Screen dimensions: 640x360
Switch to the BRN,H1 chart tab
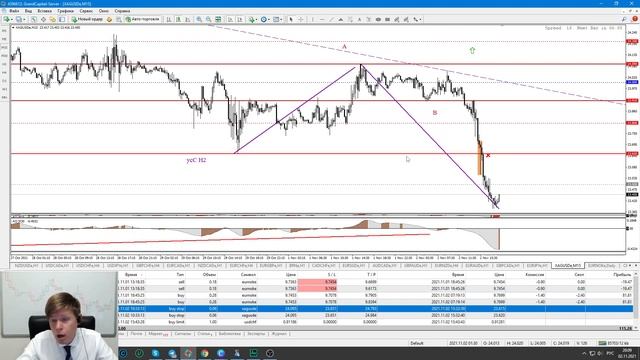coord(297,265)
